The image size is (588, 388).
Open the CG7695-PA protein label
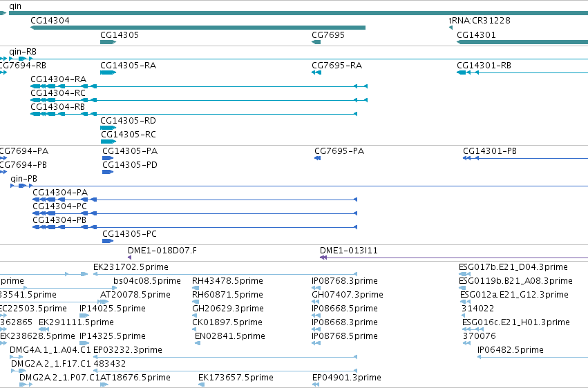pos(339,151)
